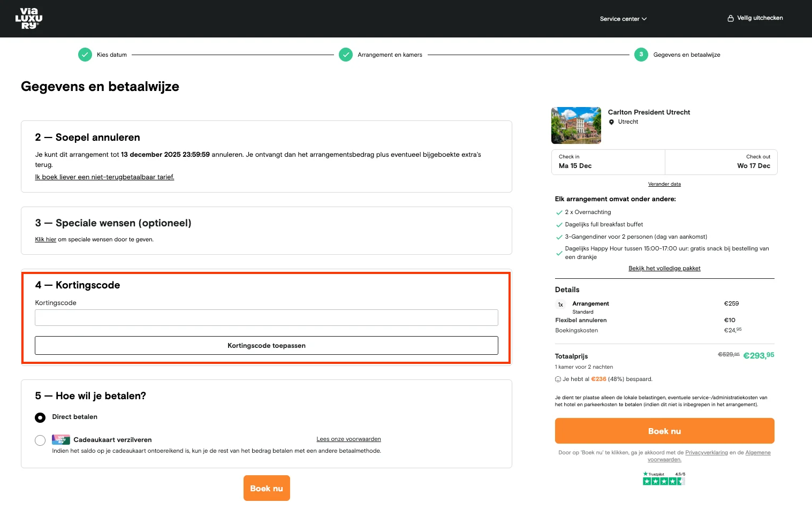Select the Direct betalen radio option
This screenshot has width=812, height=510.
(x=40, y=417)
